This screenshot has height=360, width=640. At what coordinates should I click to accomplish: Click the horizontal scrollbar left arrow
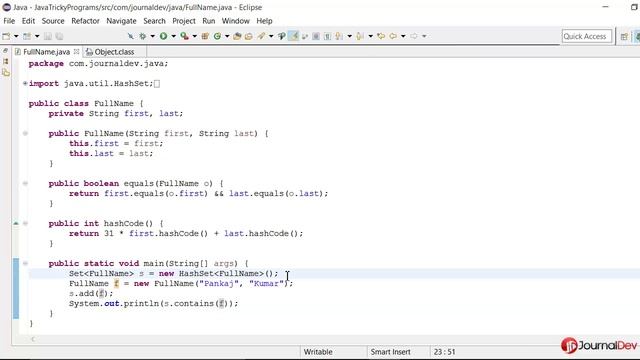coord(33,339)
